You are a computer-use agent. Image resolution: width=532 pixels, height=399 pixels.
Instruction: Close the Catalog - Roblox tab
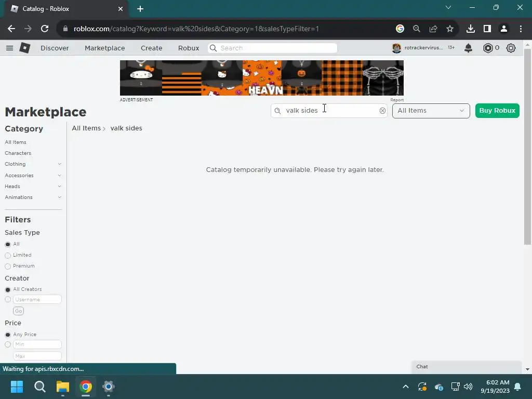[121, 9]
